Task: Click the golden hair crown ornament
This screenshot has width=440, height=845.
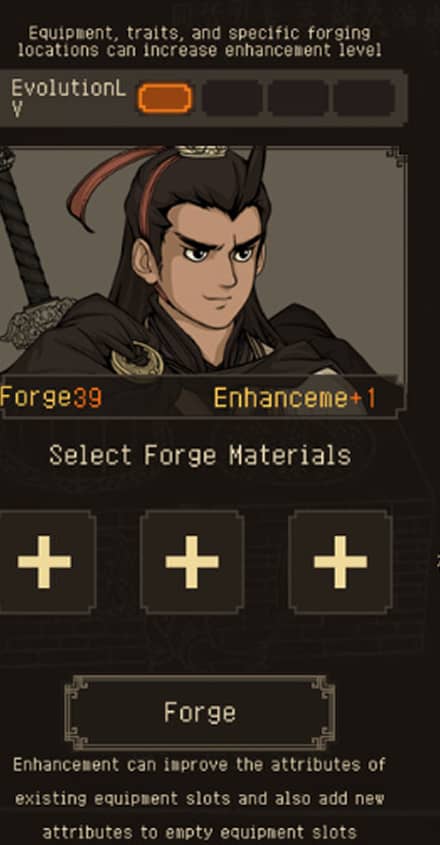Action: (202, 151)
